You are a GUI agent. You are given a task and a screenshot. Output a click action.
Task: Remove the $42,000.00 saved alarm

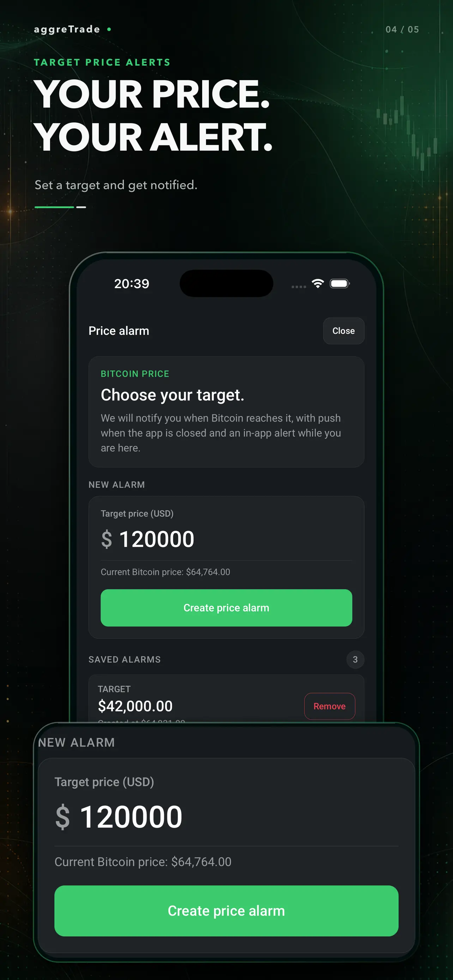coord(330,706)
